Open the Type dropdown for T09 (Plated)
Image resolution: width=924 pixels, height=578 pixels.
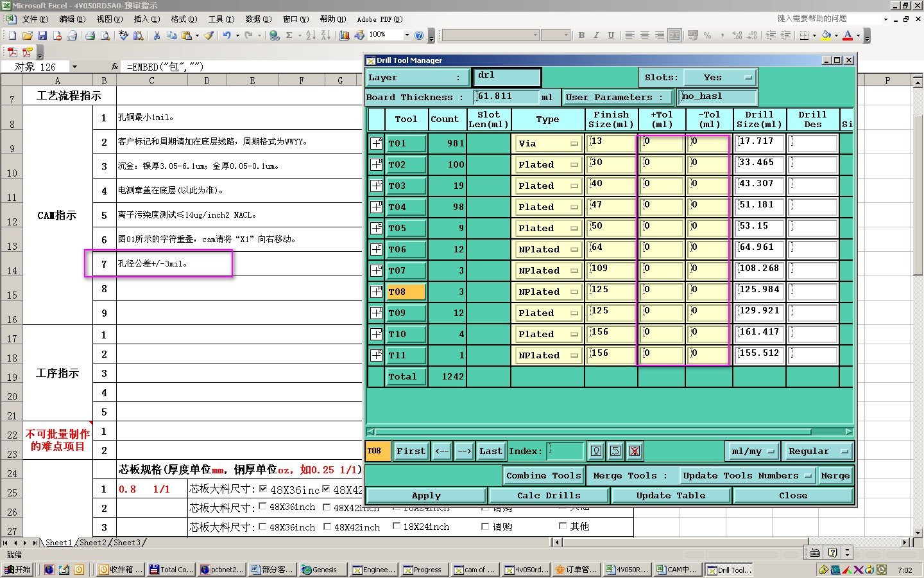549,313
